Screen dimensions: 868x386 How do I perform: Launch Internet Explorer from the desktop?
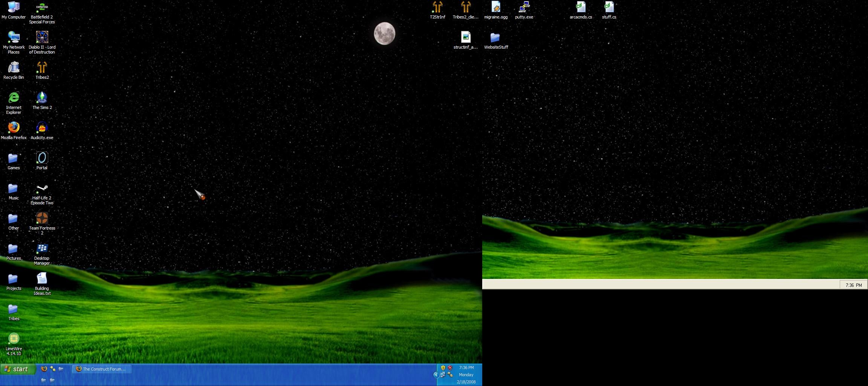(14, 103)
